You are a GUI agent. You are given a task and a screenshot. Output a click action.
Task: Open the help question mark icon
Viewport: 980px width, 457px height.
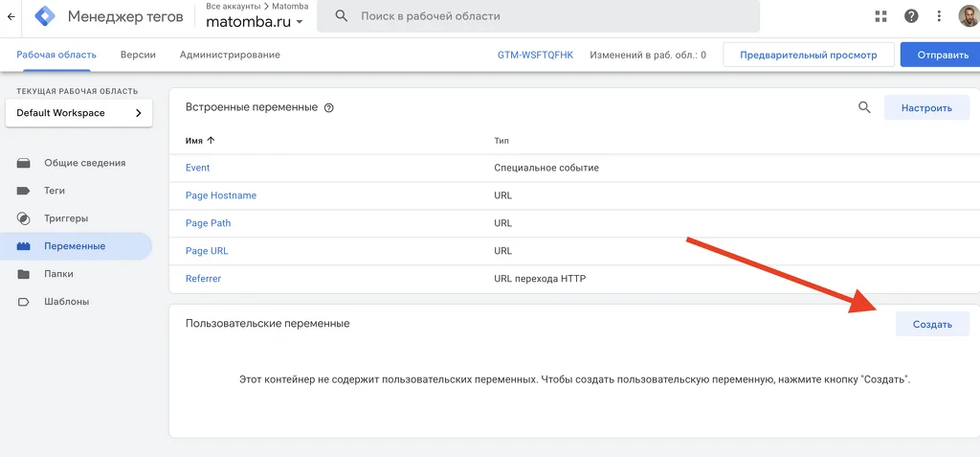point(911,16)
